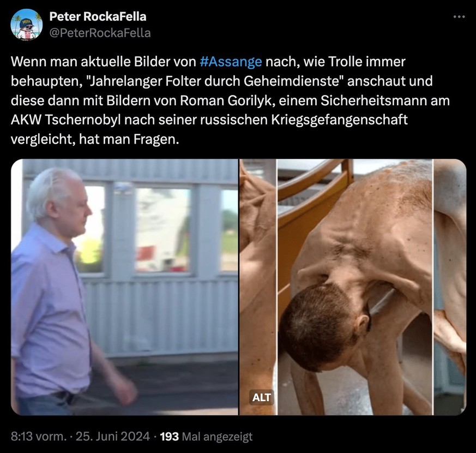The width and height of the screenshot is (476, 453).
Task: Open the right image showing an emaciated back
Action: [x=354, y=287]
